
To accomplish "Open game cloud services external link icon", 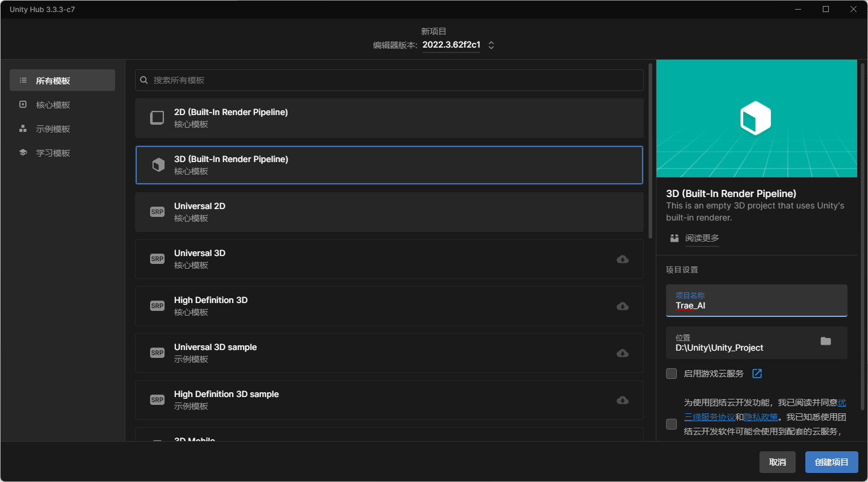I will coord(757,374).
